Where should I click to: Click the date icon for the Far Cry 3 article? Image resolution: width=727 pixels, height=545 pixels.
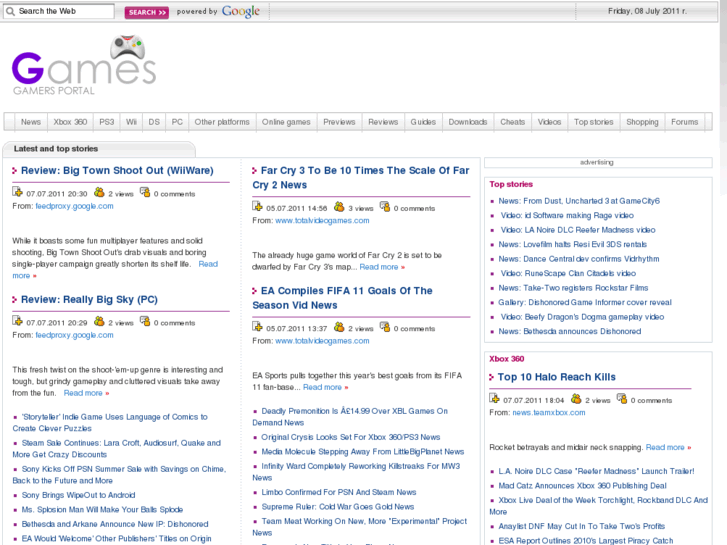(257, 206)
